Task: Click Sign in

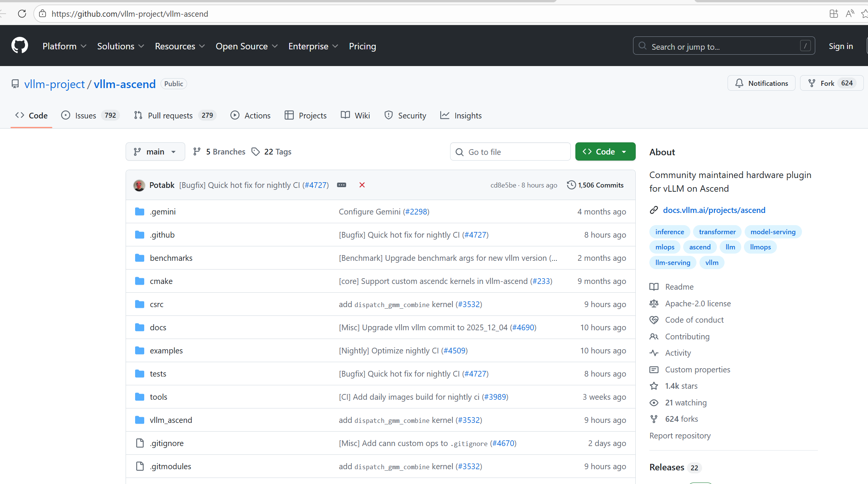Action: pos(840,46)
